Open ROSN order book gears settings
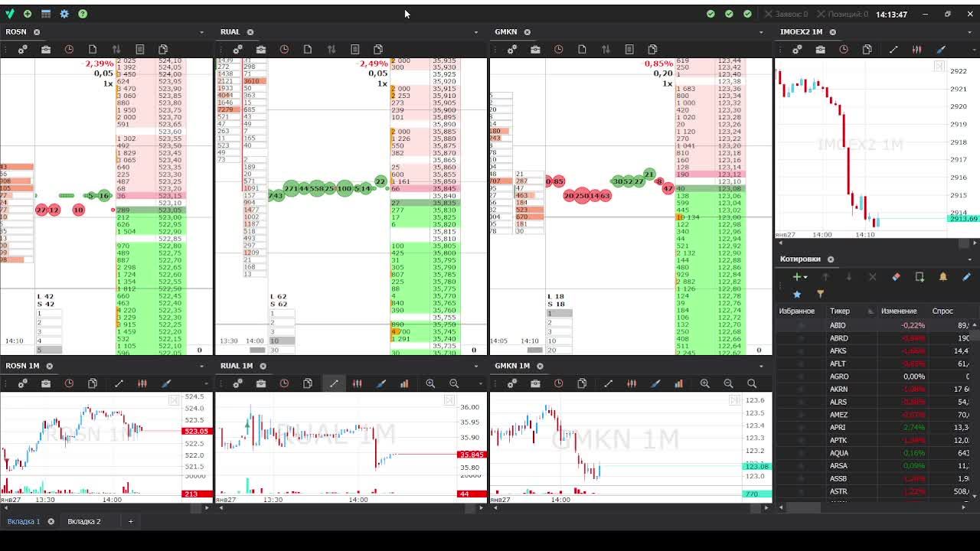This screenshot has height=551, width=980. coord(23,49)
